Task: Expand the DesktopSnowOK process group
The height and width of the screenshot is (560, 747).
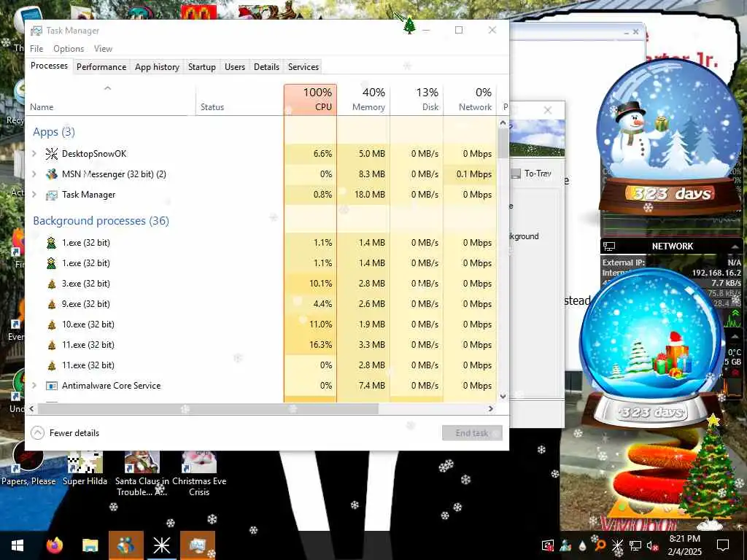Action: pyautogui.click(x=34, y=153)
